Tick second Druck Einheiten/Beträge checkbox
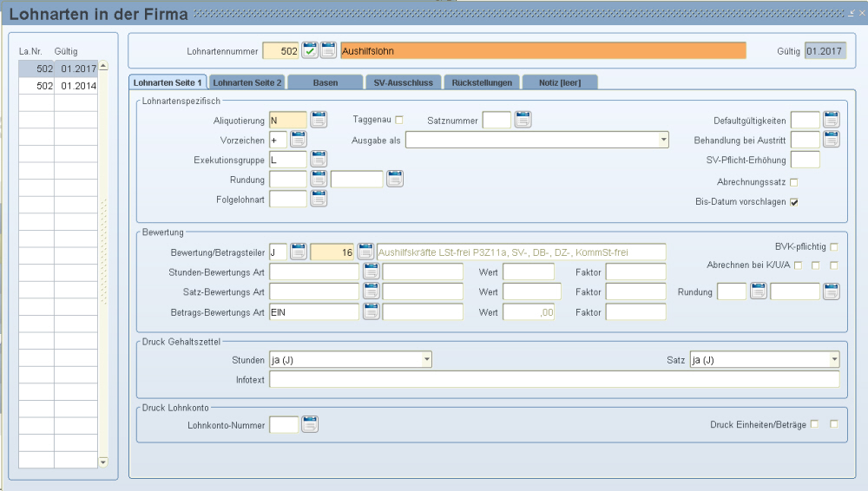Screen dimensions: 868x491 834,424
